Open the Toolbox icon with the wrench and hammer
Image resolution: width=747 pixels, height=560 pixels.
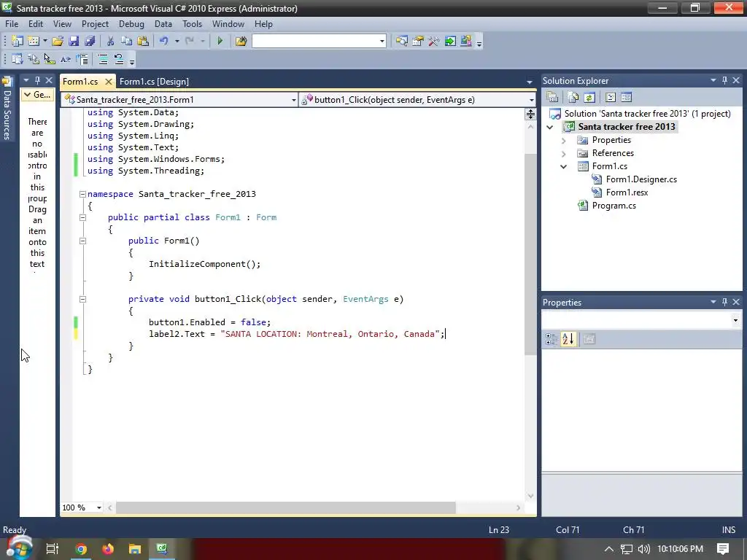pos(433,42)
